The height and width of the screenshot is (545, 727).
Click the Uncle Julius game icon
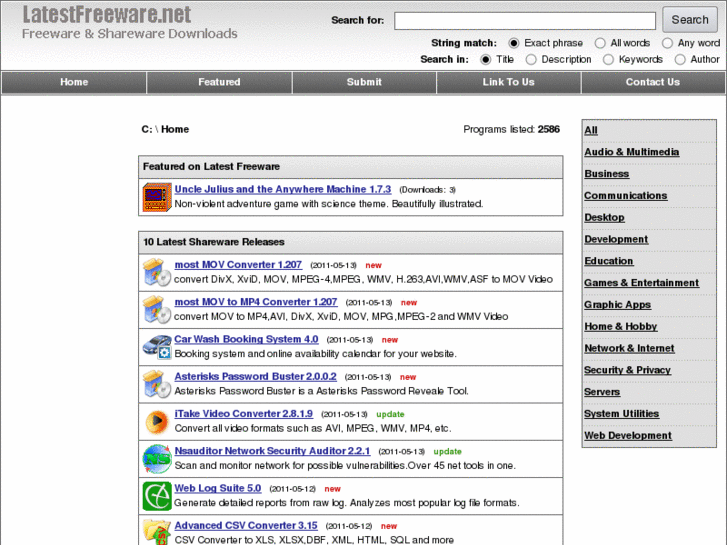157,197
